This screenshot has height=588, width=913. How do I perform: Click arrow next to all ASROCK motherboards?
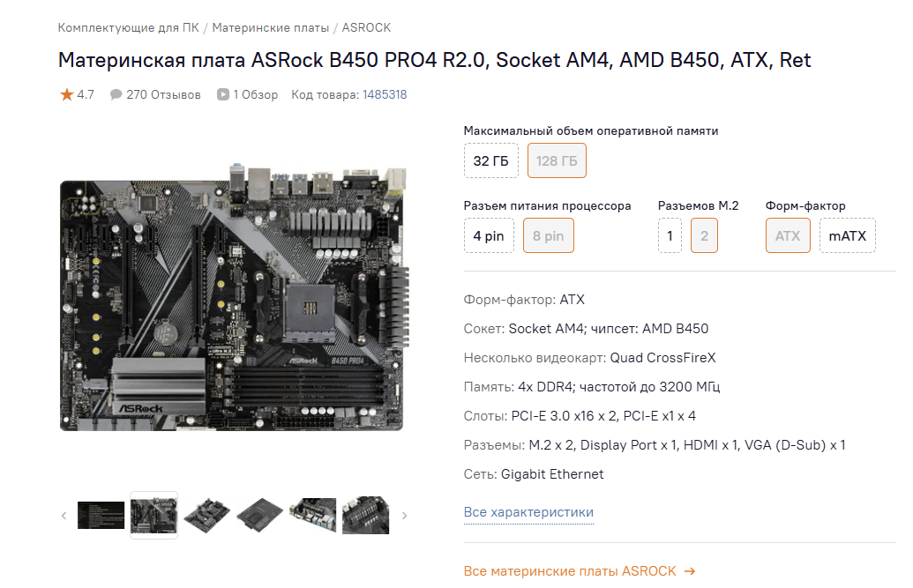click(690, 571)
